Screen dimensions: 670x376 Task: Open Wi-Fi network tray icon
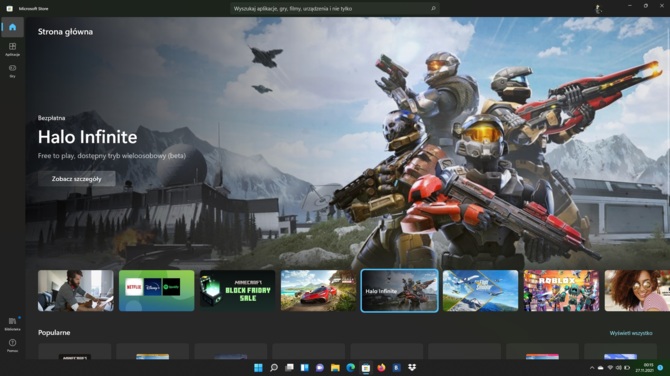point(610,367)
